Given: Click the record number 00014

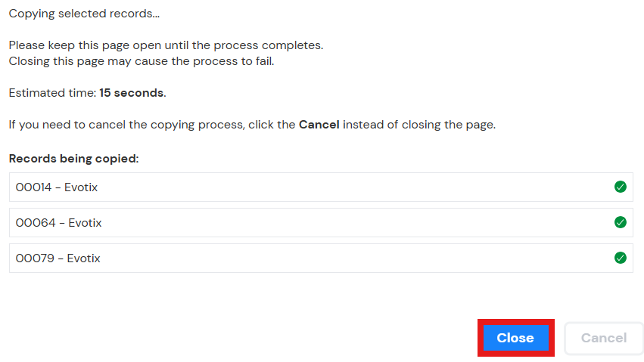Looking at the screenshot, I should [34, 187].
